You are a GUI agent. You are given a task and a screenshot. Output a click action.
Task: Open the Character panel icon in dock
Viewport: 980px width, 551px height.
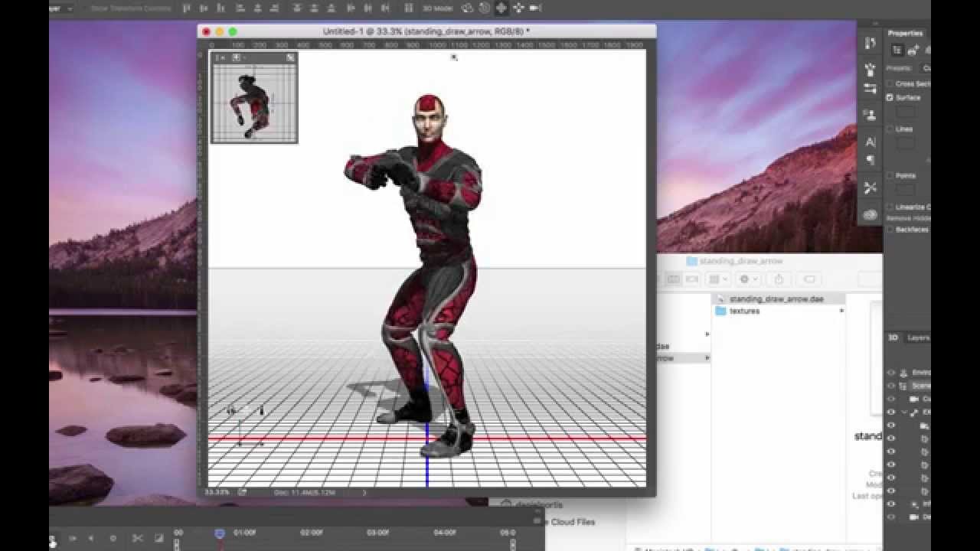pos(870,142)
